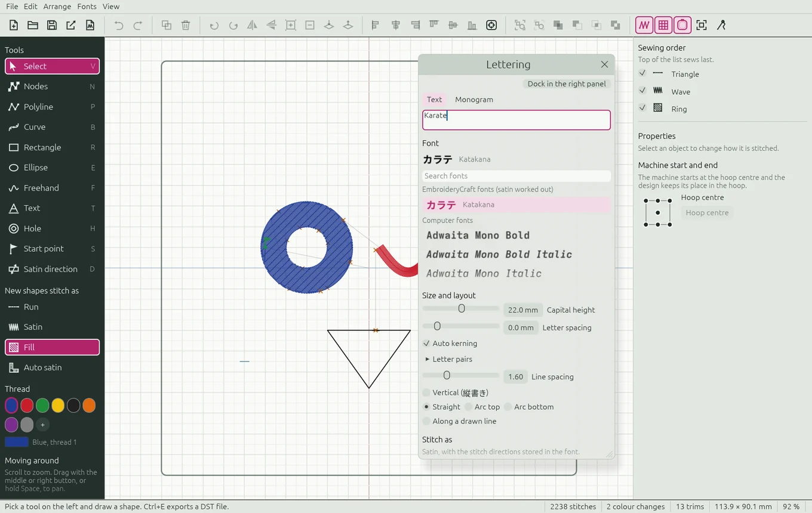Viewport: 812px width, 513px height.
Task: Toggle the stitch view zigzag icon
Action: 644,25
